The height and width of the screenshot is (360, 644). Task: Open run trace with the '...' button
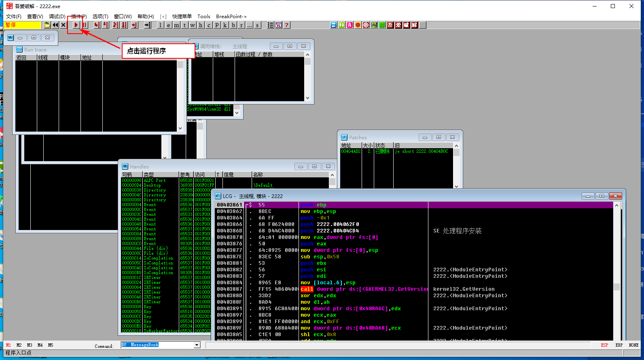[250, 25]
